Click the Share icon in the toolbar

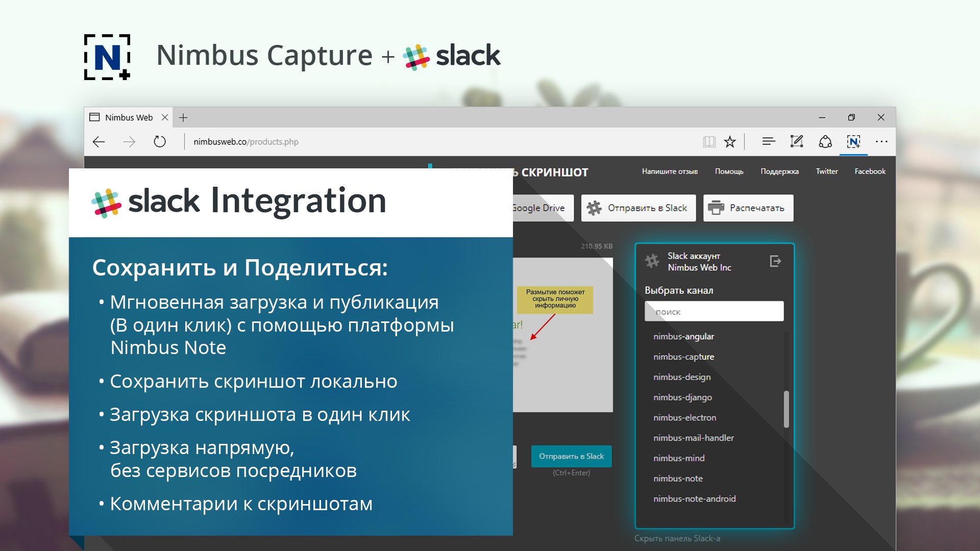[x=825, y=142]
